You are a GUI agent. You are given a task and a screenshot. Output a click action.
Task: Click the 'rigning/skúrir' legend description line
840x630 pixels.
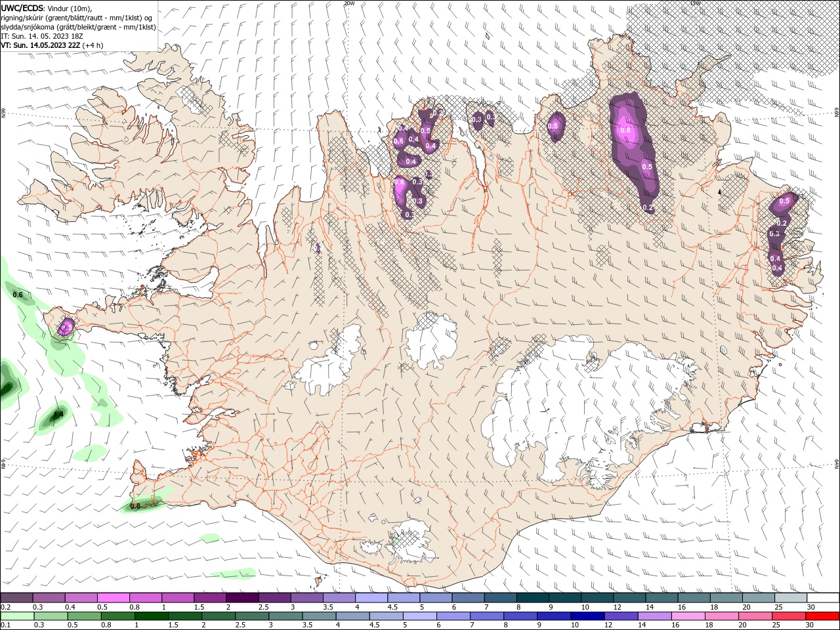[x=77, y=17]
